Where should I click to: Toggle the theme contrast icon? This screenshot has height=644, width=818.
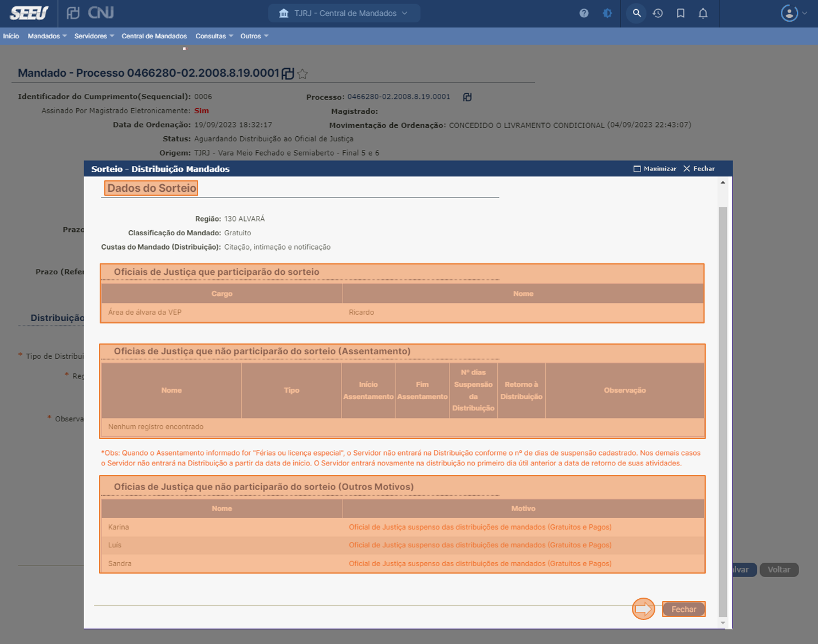607,13
